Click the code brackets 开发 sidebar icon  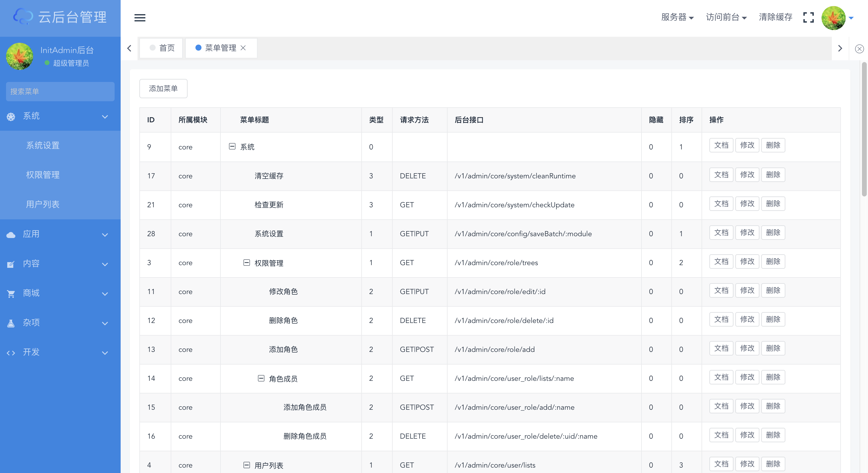[11, 352]
